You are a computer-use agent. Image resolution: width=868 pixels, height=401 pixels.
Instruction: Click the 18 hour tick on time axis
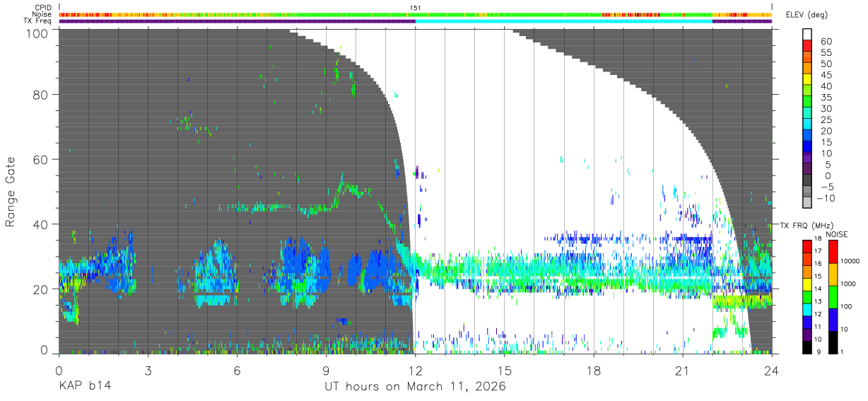click(593, 369)
